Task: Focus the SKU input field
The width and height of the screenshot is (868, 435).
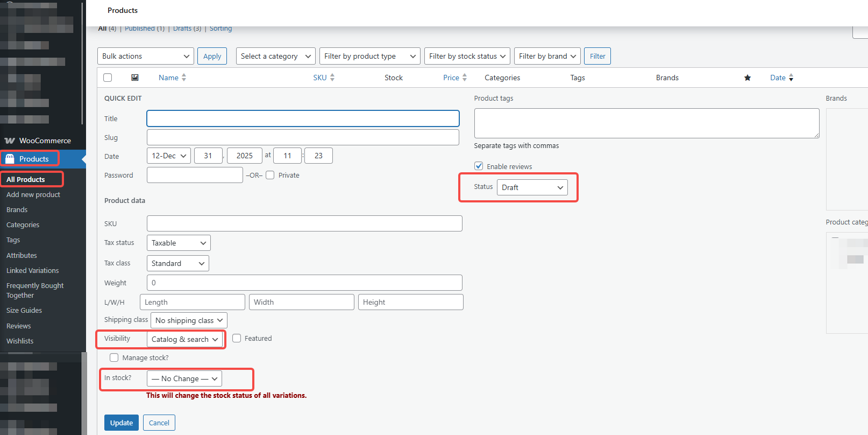Action: (304, 223)
